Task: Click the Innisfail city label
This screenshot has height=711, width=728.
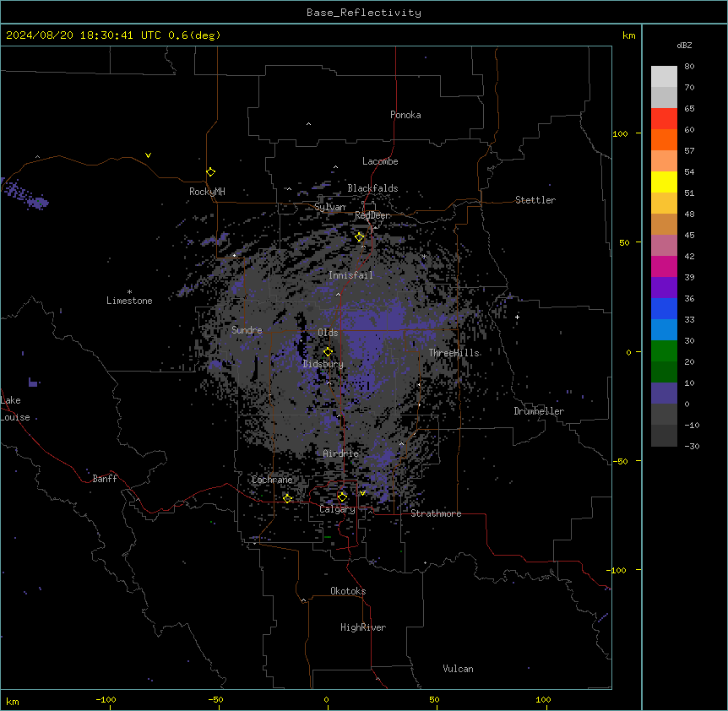Action: pyautogui.click(x=350, y=275)
